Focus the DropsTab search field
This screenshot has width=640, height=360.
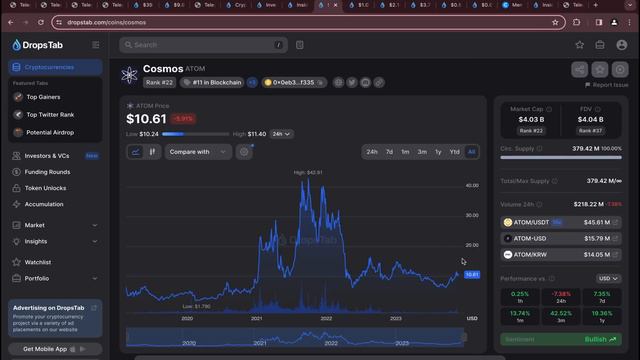point(203,45)
